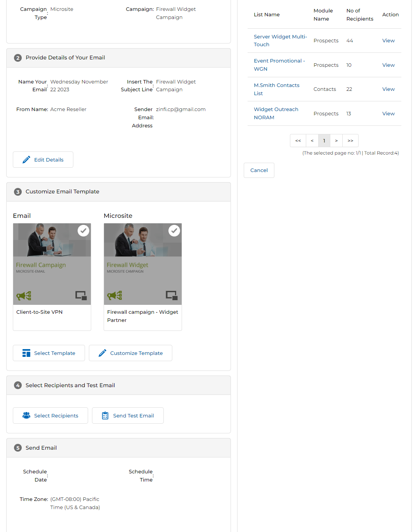The width and height of the screenshot is (418, 532).
Task: View the M.Smith Contacts List
Action: pyautogui.click(x=389, y=89)
